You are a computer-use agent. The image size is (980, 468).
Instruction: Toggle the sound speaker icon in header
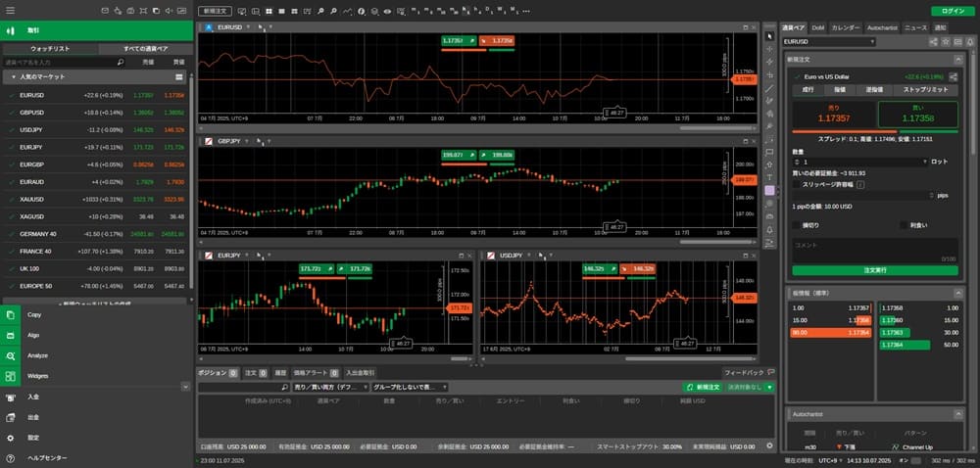tap(170, 11)
